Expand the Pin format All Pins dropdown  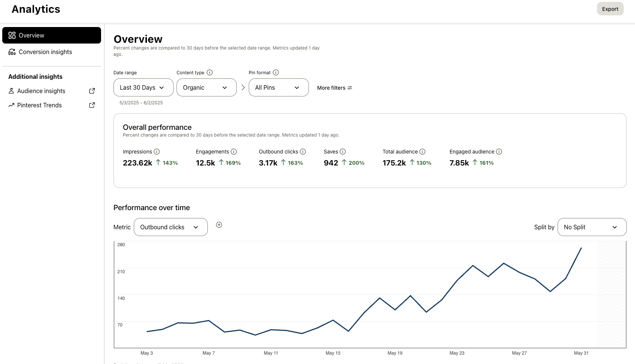pyautogui.click(x=278, y=87)
